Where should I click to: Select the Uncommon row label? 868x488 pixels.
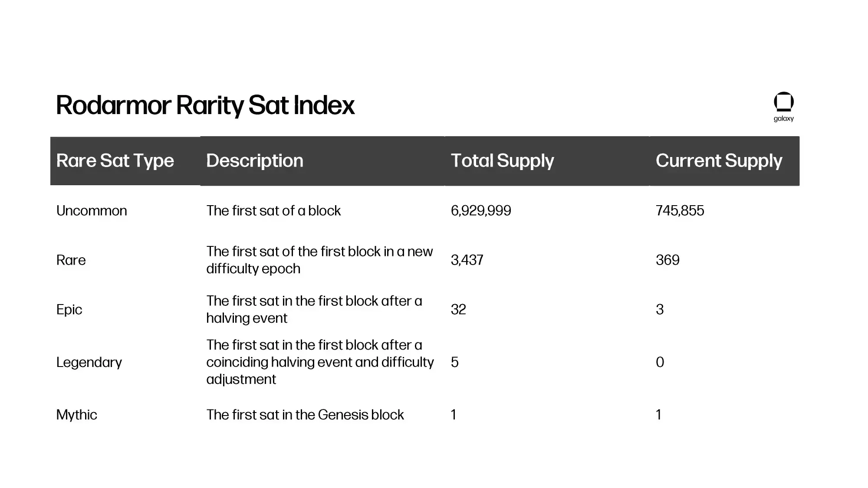pyautogui.click(x=92, y=211)
